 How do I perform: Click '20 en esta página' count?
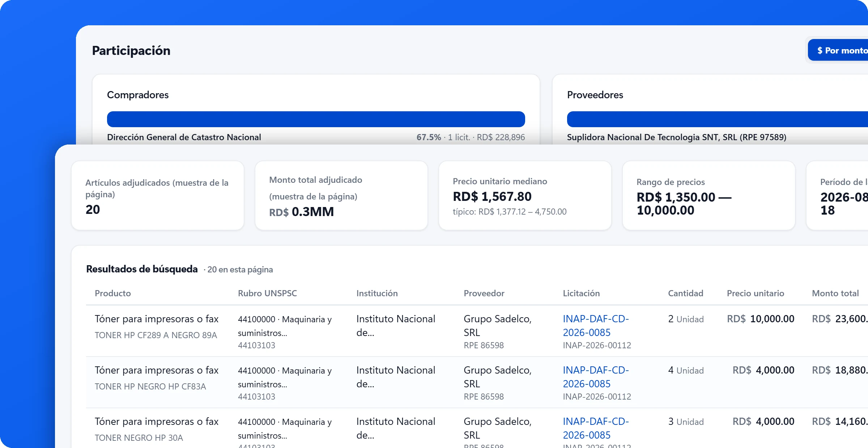[240, 270]
